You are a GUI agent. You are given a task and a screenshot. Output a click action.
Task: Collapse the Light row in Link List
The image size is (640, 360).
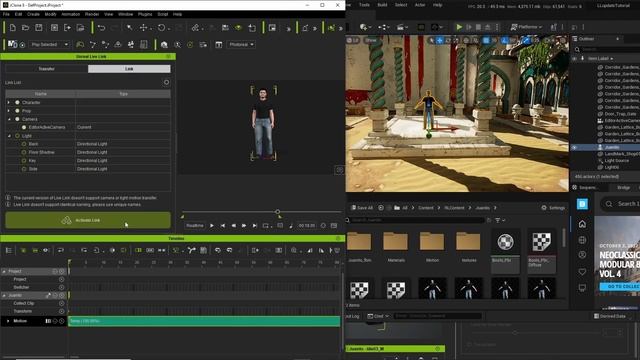click(x=9, y=136)
